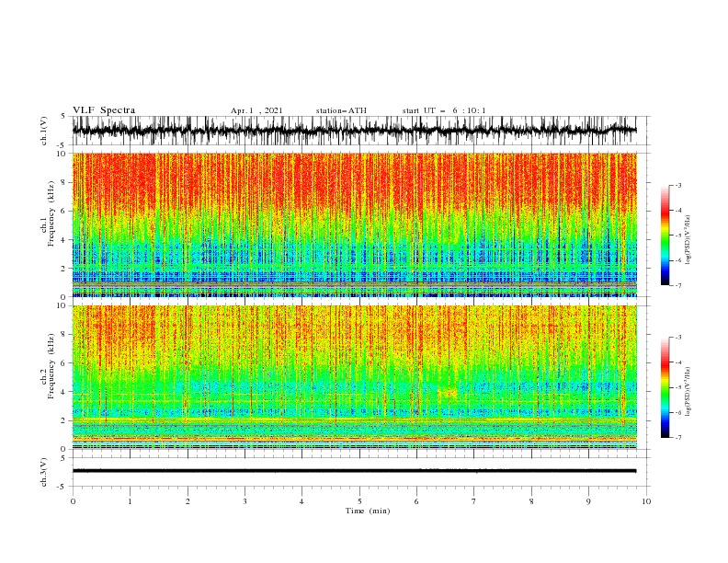Click the ch.3 flat voltage trace
728x563 pixels.
[354, 471]
